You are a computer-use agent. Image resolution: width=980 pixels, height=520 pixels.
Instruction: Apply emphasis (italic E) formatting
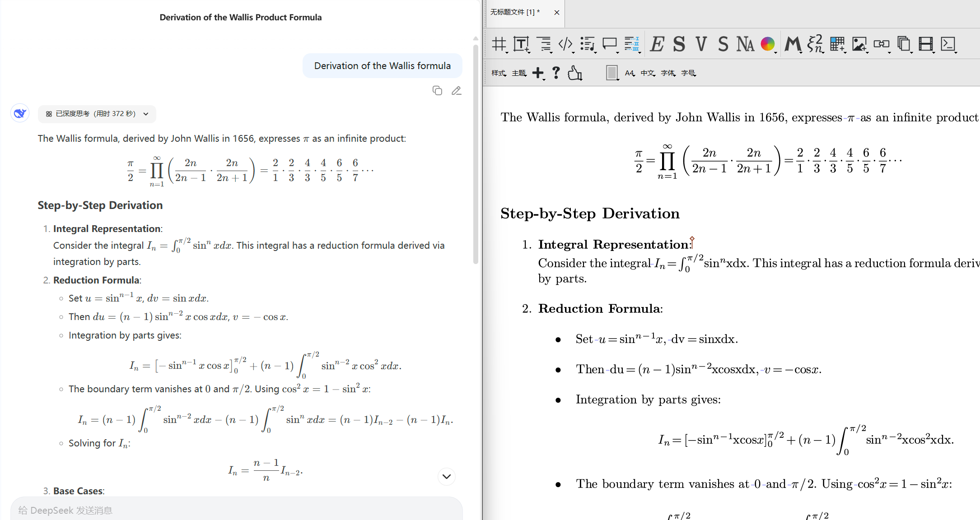click(x=657, y=44)
